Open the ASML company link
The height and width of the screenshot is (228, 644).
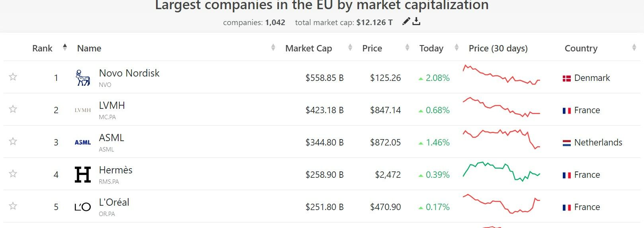tap(111, 138)
